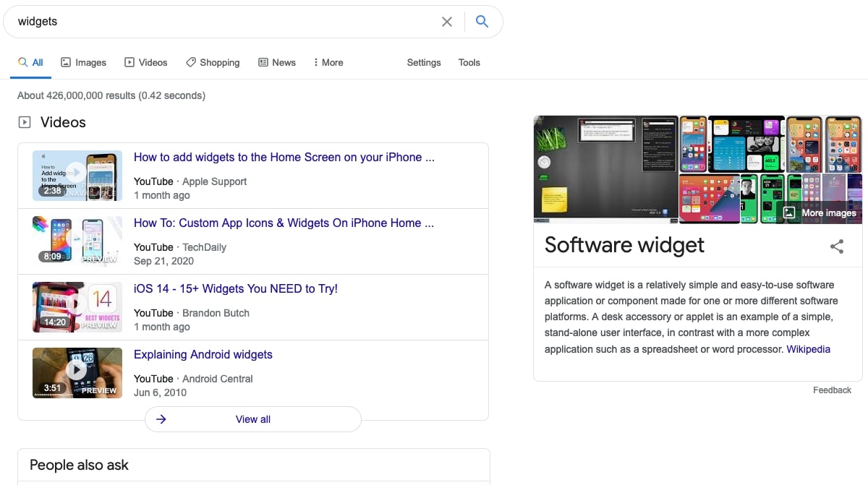
Task: Open the All results tab
Action: point(31,62)
